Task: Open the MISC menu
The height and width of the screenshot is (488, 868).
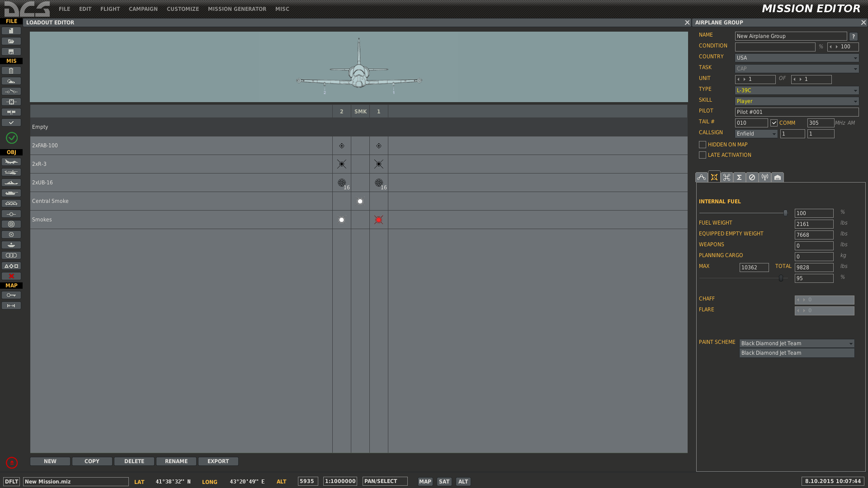Action: (282, 9)
